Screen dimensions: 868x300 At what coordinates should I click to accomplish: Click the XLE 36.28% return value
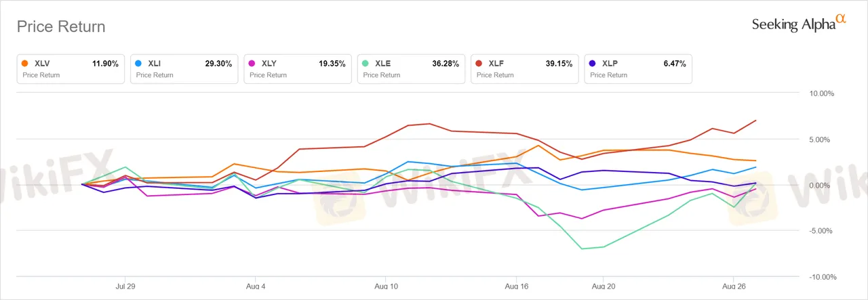tap(446, 64)
